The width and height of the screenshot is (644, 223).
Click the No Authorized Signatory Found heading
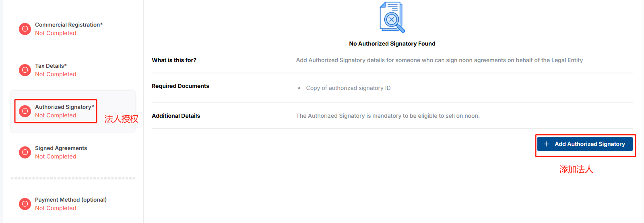392,44
